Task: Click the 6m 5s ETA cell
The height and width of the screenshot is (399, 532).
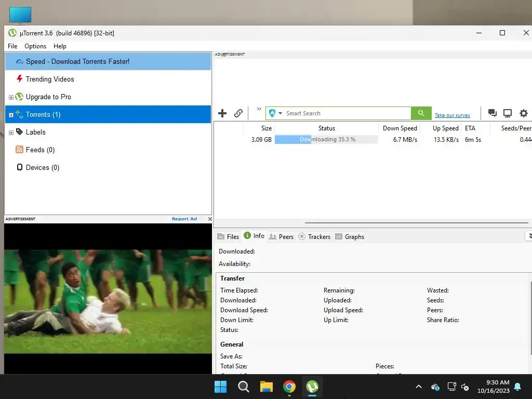Action: pos(473,139)
